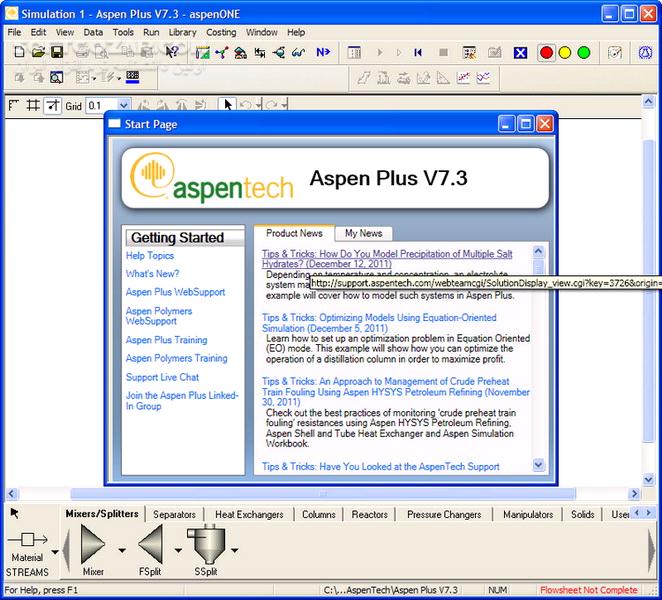
Task: Select the yellow circle indicator
Action: coord(564,53)
